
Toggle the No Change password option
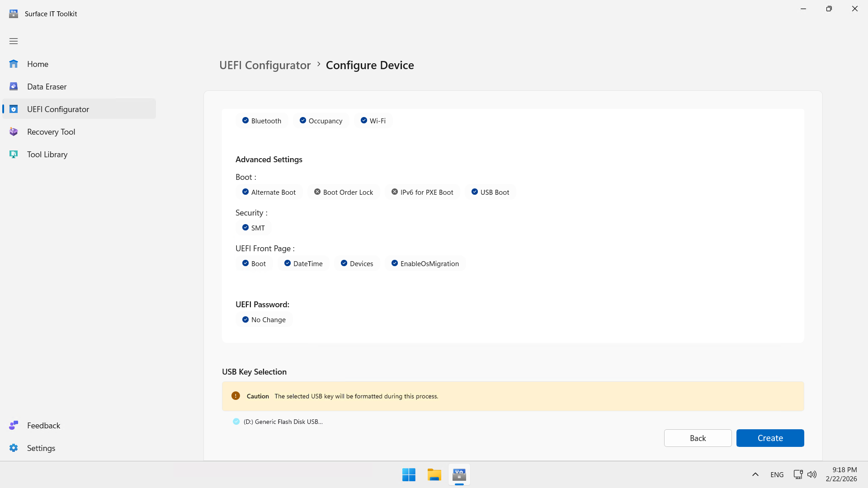point(264,319)
